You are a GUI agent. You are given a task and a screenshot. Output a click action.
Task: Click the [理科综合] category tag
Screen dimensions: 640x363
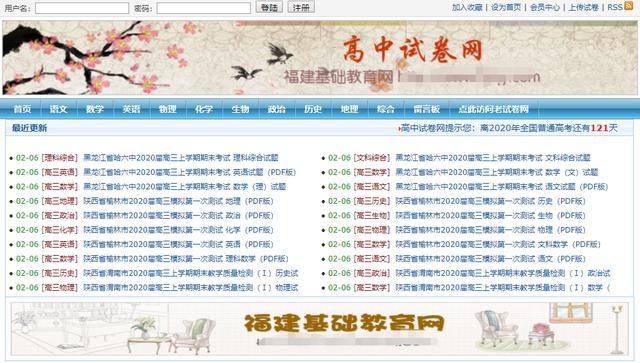click(x=59, y=158)
